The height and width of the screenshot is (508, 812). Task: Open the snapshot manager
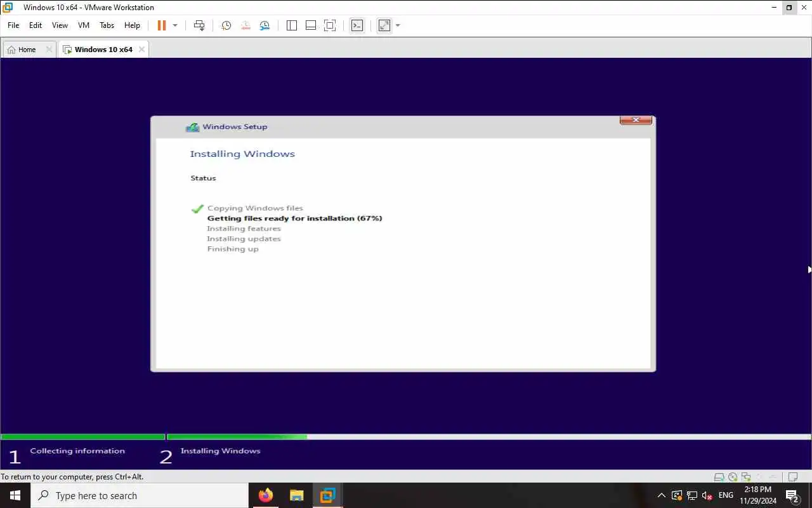[x=265, y=25]
